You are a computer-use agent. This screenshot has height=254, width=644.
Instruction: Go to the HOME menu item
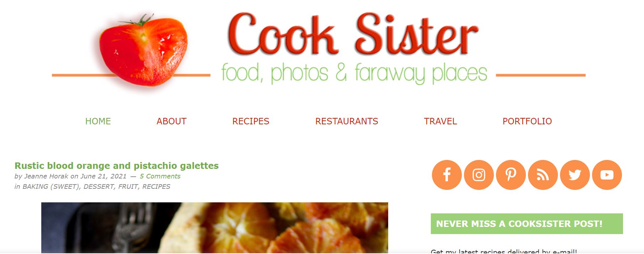click(x=98, y=121)
